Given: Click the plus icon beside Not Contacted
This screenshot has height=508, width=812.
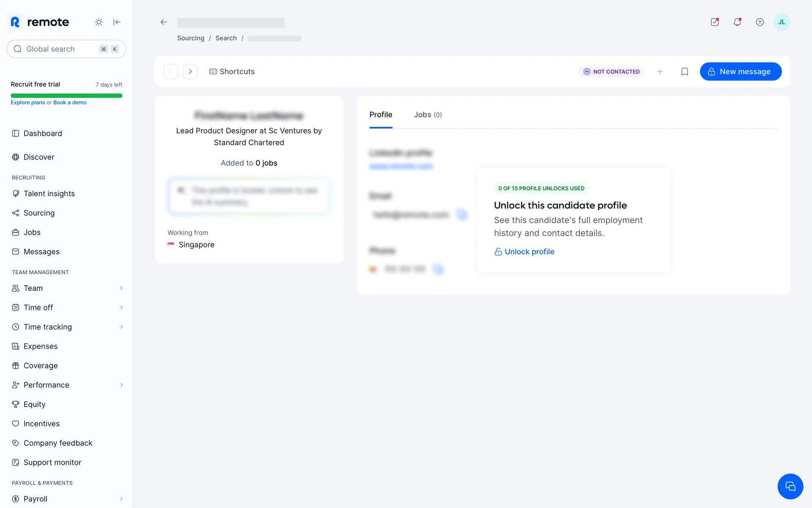Looking at the screenshot, I should click(x=660, y=72).
